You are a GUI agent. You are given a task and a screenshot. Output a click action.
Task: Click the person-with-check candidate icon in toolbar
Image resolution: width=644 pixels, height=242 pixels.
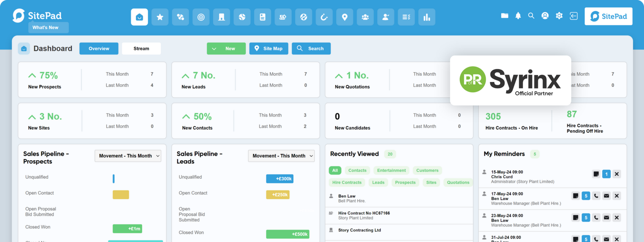click(386, 17)
